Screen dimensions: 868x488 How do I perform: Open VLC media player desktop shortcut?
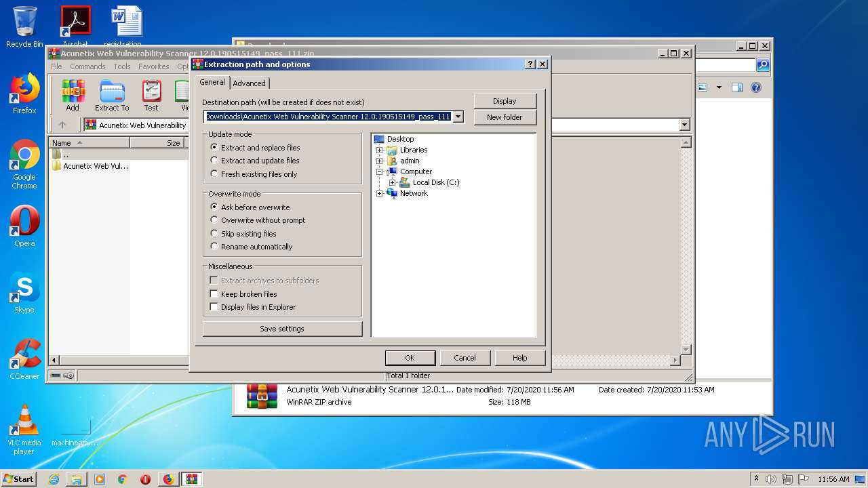pyautogui.click(x=24, y=430)
